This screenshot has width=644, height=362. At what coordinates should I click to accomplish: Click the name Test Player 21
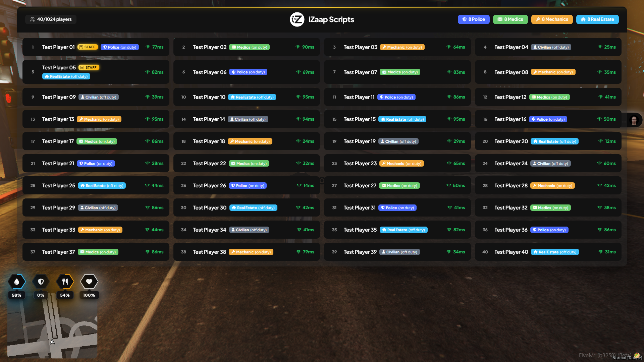(x=58, y=163)
